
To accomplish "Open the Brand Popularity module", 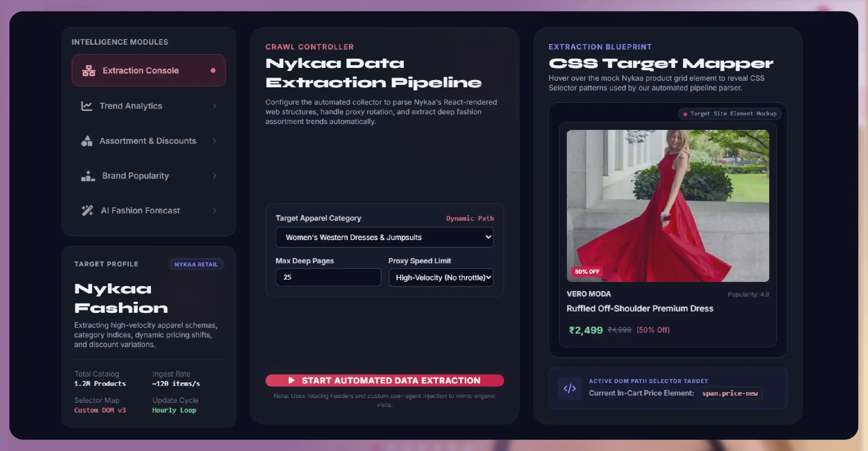I will click(x=149, y=176).
